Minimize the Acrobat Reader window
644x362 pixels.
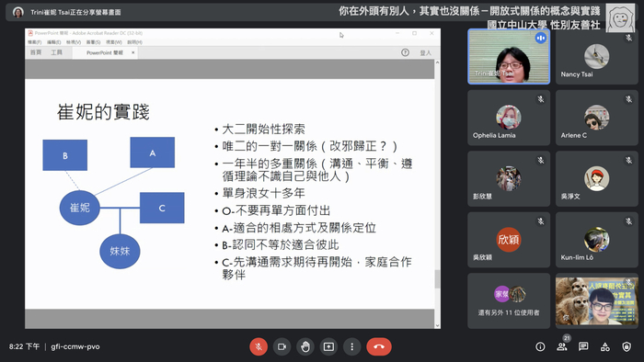coord(397,33)
